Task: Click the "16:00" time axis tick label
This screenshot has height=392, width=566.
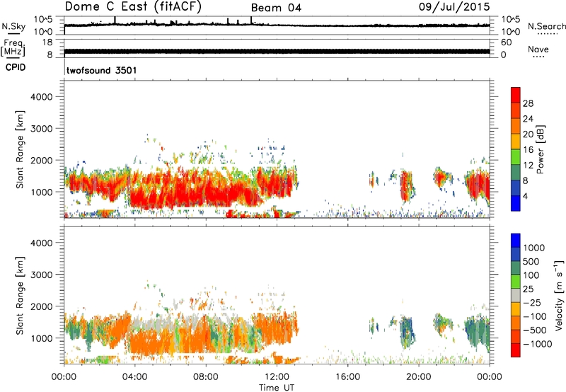Action: pos(347,377)
